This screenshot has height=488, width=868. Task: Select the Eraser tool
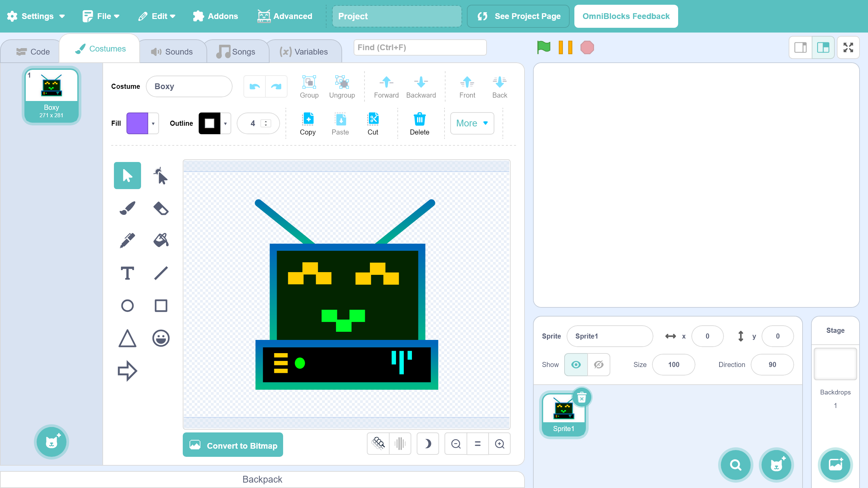click(x=161, y=208)
